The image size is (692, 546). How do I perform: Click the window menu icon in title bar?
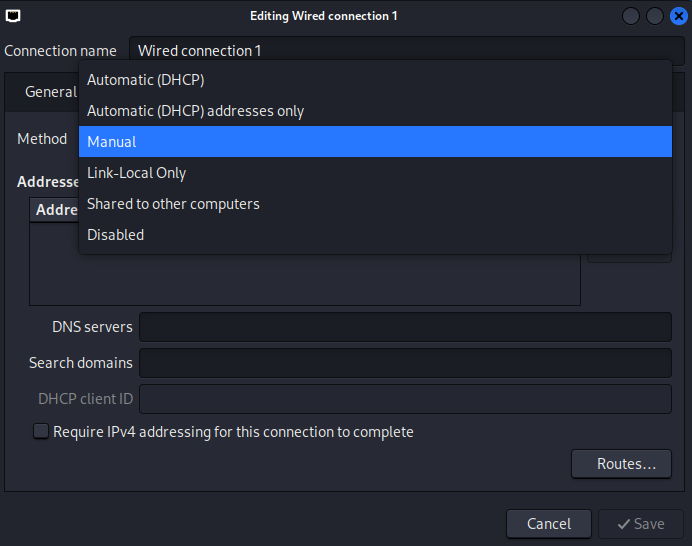pos(13,16)
